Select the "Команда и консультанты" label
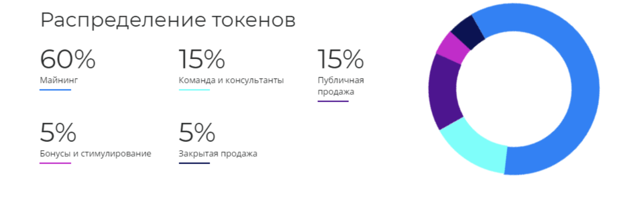Image resolution: width=644 pixels, height=211 pixels. (231, 80)
